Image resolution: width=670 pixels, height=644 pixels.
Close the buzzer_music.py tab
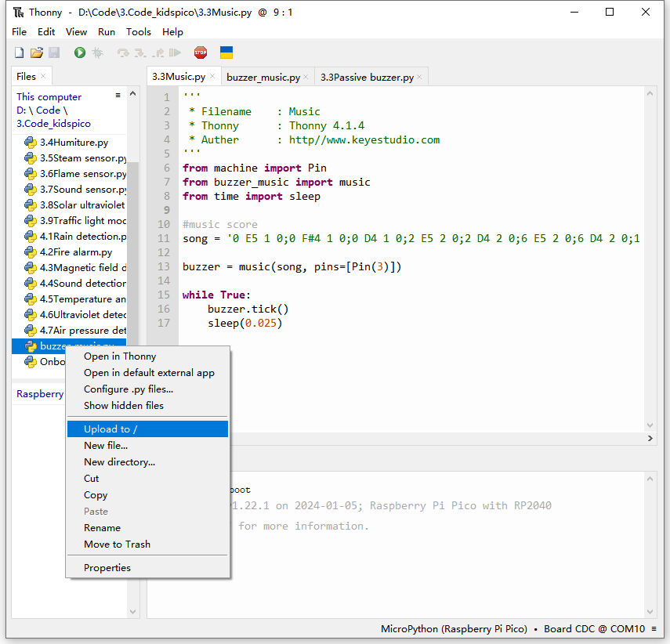coord(306,77)
